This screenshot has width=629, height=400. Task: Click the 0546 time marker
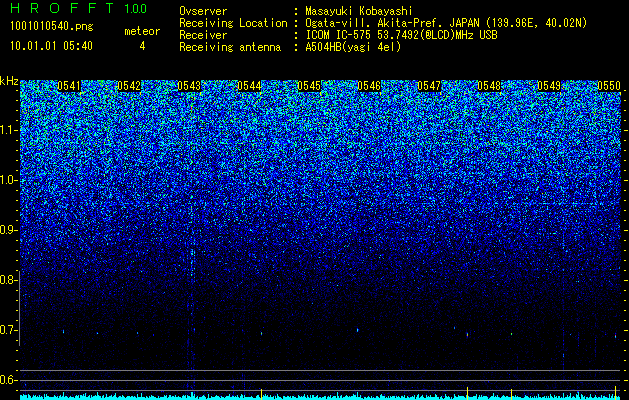tap(369, 86)
